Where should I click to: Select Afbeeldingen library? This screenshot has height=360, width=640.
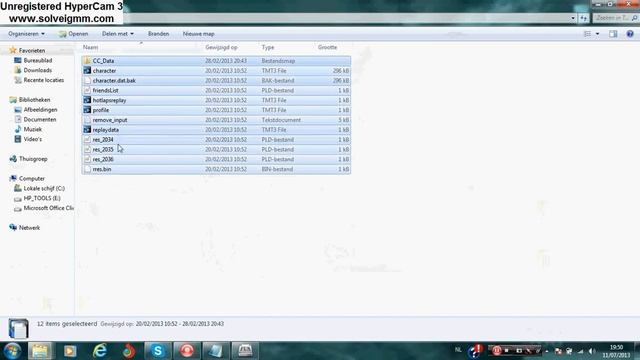click(x=40, y=109)
